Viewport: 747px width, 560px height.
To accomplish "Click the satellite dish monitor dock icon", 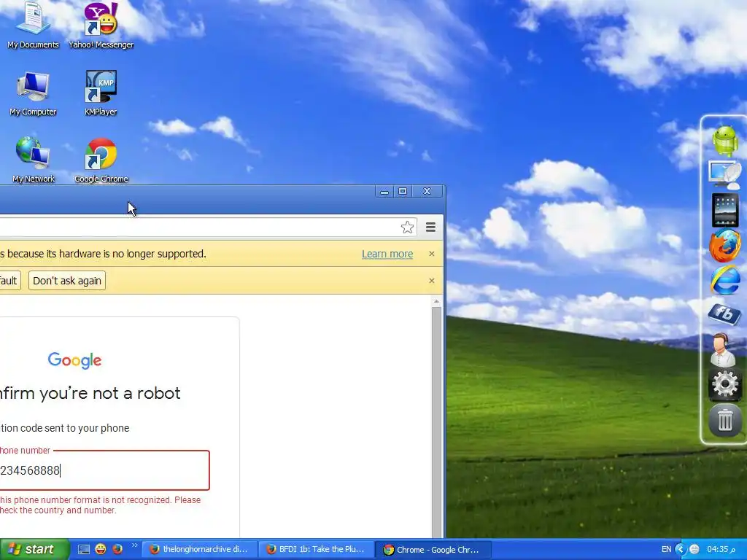I will 725,175.
